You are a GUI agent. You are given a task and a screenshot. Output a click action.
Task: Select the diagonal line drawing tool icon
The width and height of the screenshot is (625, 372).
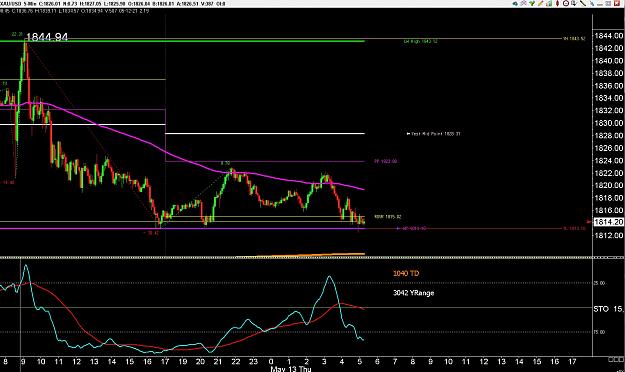point(583,3)
